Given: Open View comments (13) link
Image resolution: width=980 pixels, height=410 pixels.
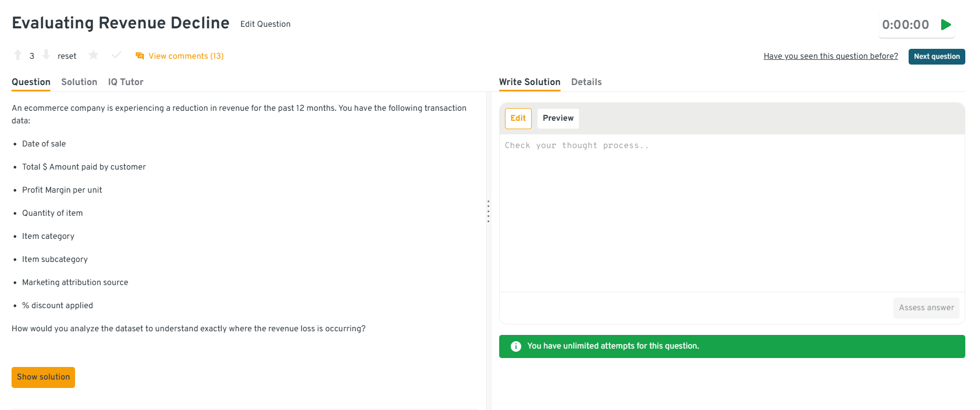Looking at the screenshot, I should 186,56.
